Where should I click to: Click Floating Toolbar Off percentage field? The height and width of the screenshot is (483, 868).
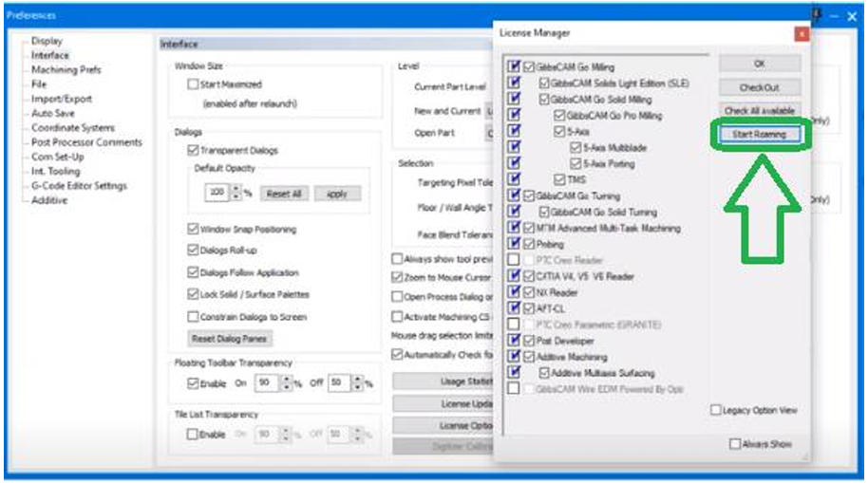(339, 382)
